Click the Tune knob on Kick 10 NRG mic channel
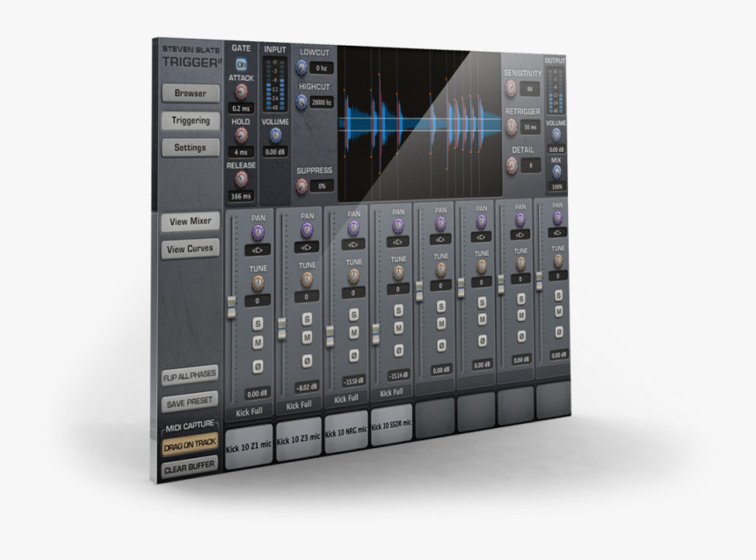Screen dimensions: 756x560 coord(353,275)
